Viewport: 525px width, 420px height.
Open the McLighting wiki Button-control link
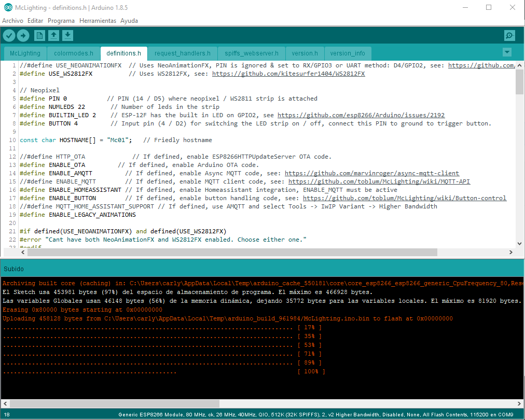pos(405,198)
